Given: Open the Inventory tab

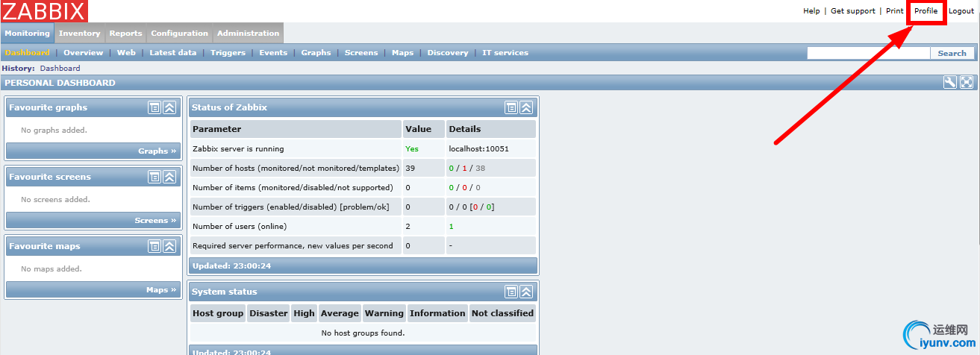Looking at the screenshot, I should [79, 34].
